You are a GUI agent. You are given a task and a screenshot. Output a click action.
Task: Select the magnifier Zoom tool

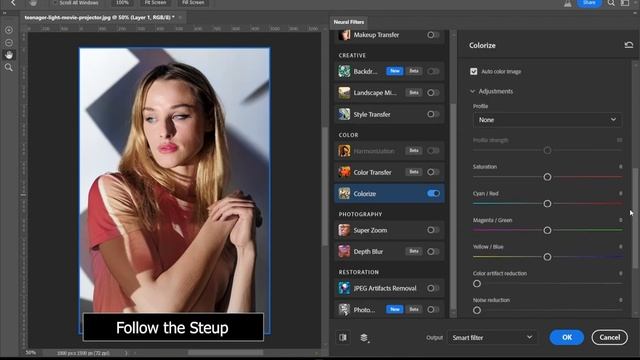pyautogui.click(x=9, y=67)
